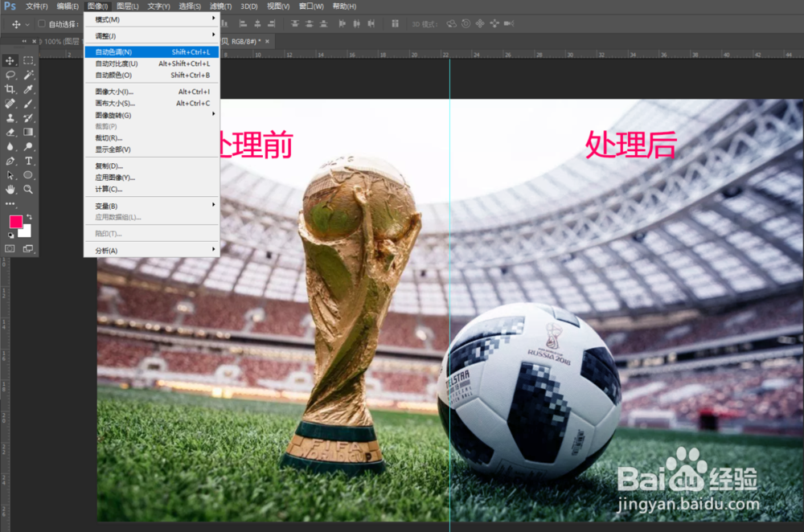Screen dimensions: 804x532
Task: Click the white background color swatch
Action: click(27, 233)
